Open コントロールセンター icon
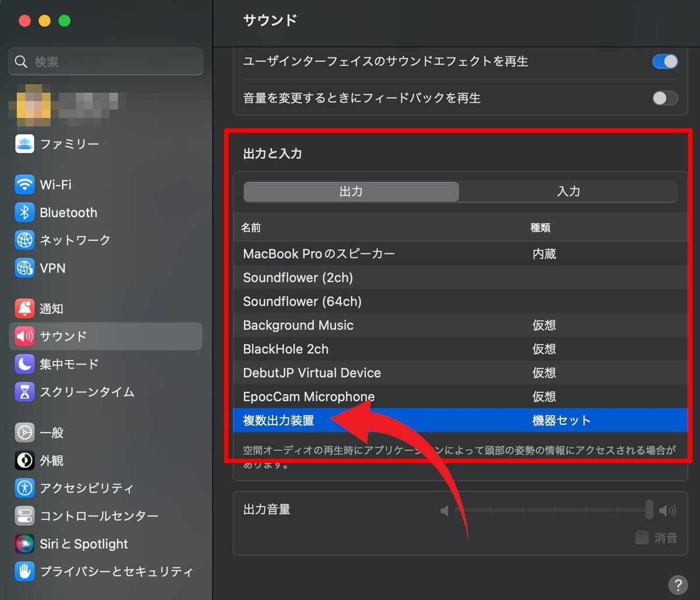700x600 pixels. [24, 516]
